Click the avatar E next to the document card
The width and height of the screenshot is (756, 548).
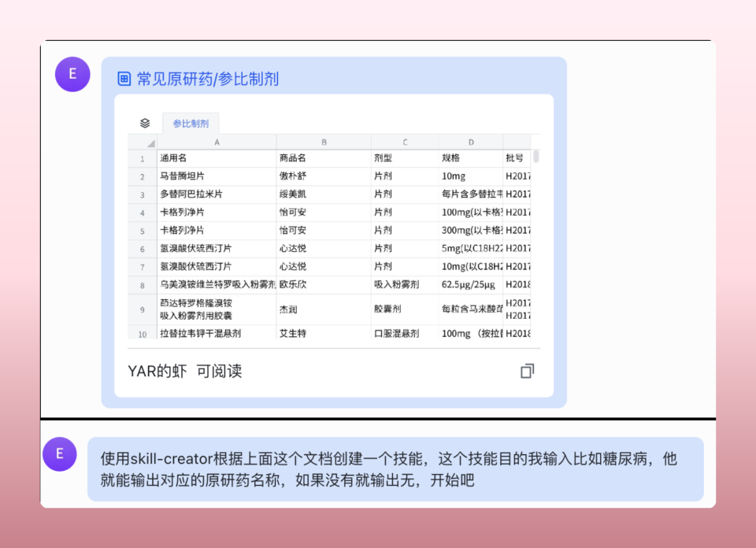coord(72,74)
